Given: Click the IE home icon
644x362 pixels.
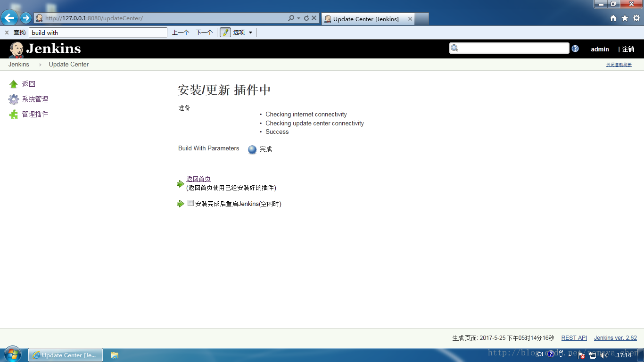Looking at the screenshot, I should [x=613, y=18].
